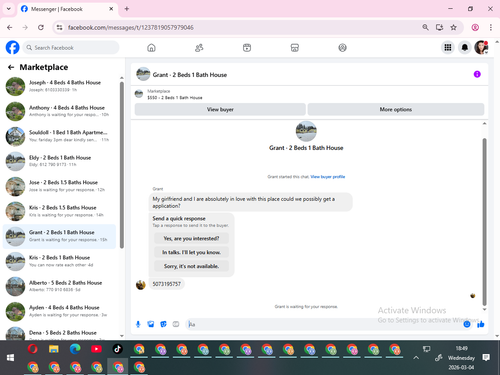Click the More options button
The image size is (500, 375).
[396, 109]
